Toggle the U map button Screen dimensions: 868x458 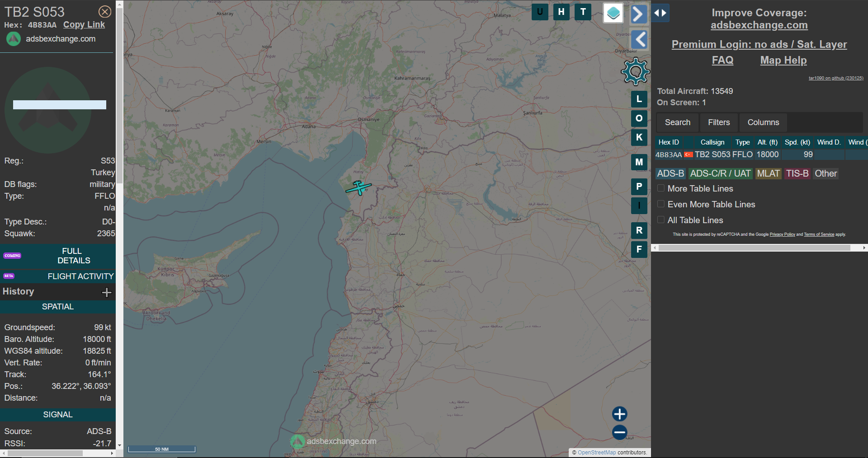click(x=540, y=12)
